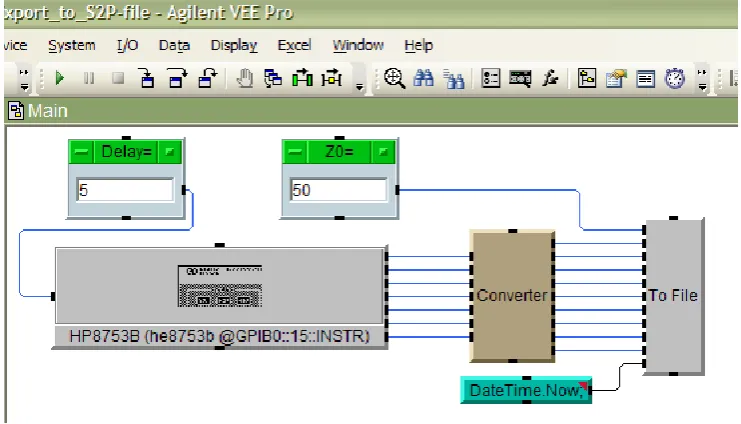The width and height of the screenshot is (741, 424).
Task: Select the Converter object block
Action: [512, 296]
